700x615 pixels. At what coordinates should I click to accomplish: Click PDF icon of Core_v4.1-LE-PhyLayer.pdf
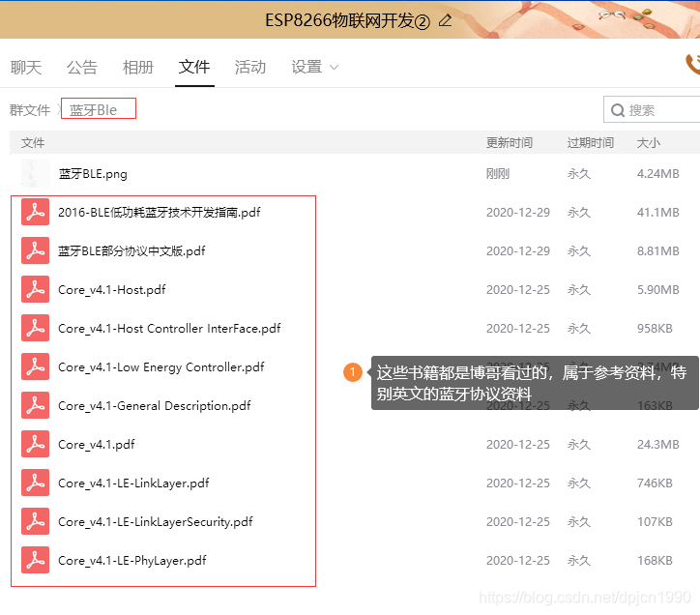35,560
